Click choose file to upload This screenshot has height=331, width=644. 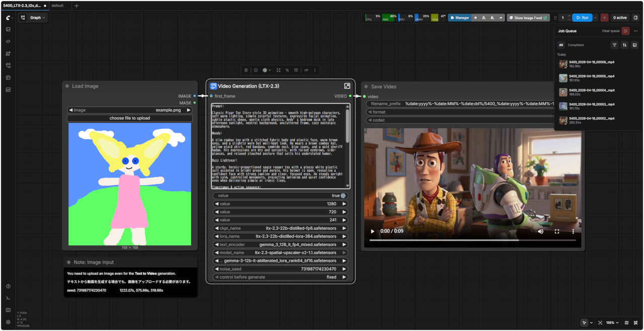tap(130, 118)
